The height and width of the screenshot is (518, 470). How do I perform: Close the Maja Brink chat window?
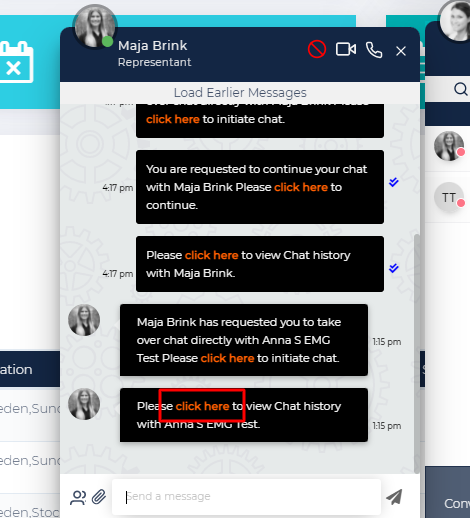pyautogui.click(x=401, y=51)
